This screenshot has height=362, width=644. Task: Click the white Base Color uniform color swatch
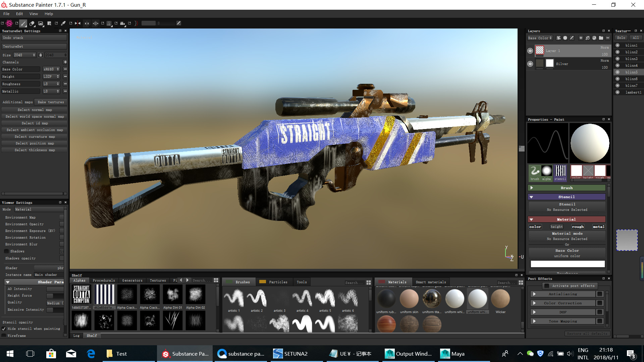click(567, 264)
